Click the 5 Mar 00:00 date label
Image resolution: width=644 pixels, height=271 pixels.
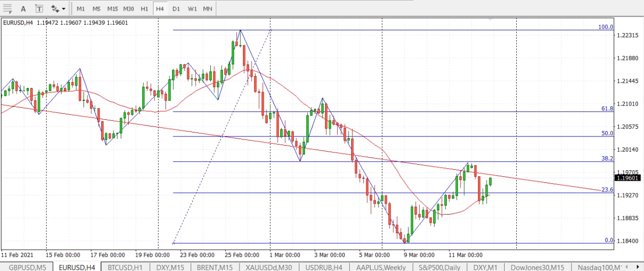374,255
